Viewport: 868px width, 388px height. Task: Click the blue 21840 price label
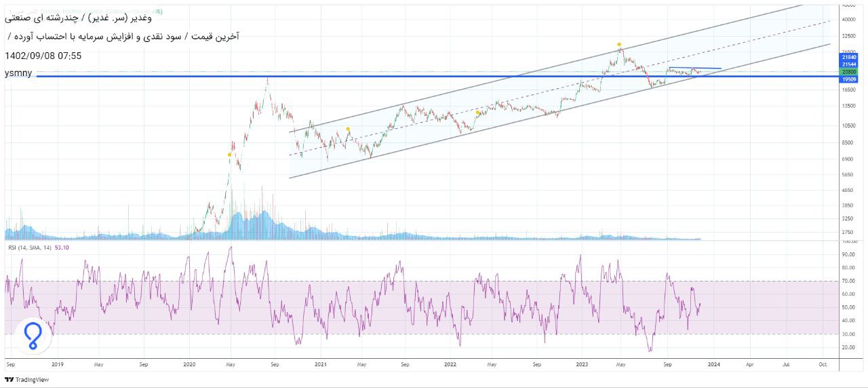[x=850, y=58]
